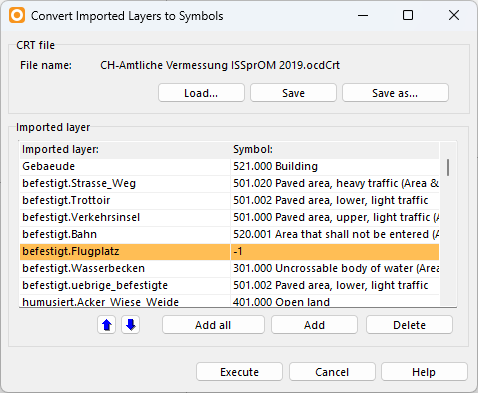The image size is (478, 393).
Task: Click the Add all button
Action: [x=213, y=325]
